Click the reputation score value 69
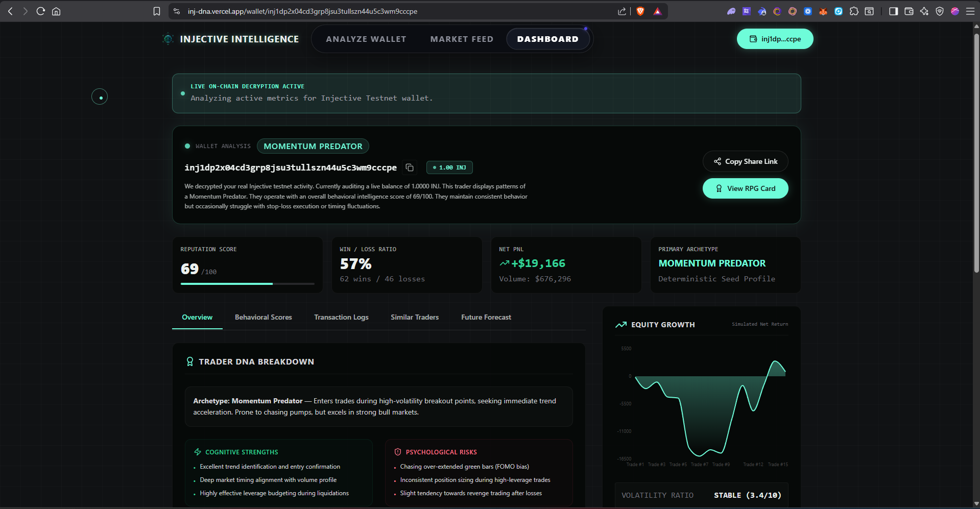 tap(189, 269)
